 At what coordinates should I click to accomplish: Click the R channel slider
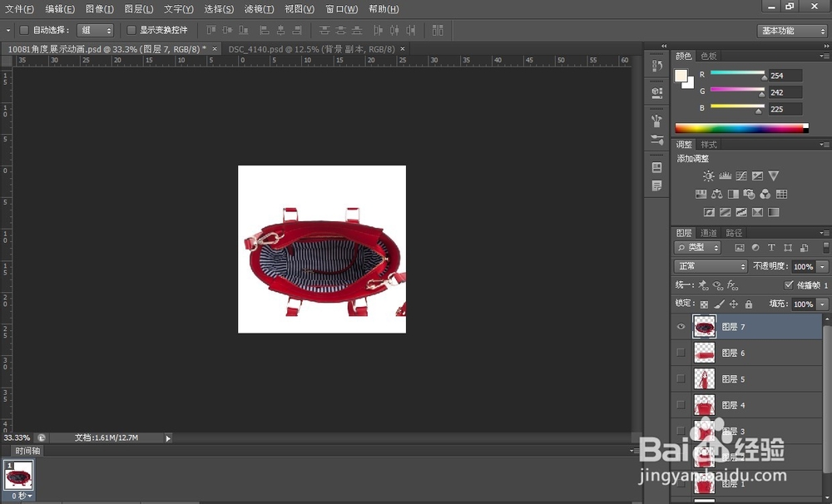737,72
